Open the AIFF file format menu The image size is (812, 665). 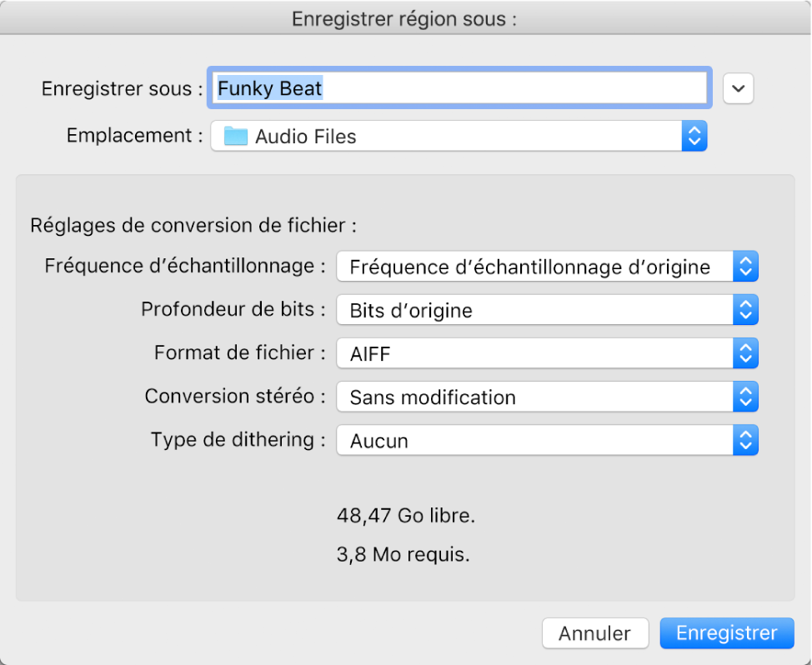tap(534, 354)
